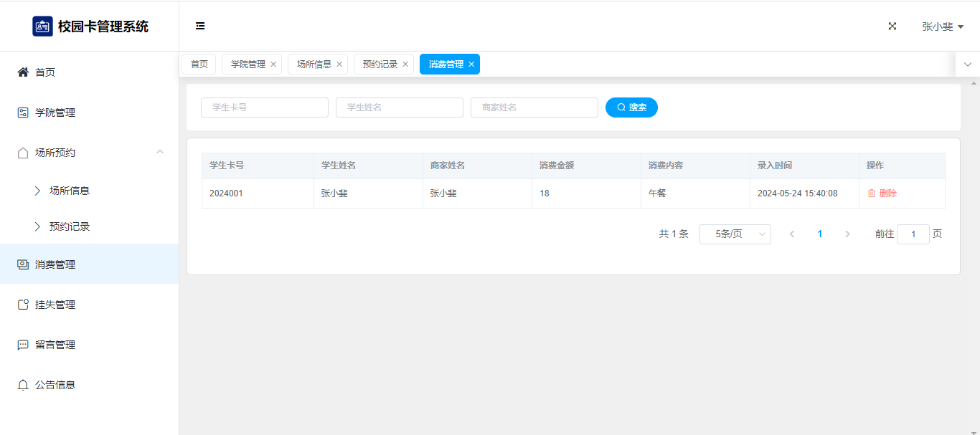This screenshot has width=980, height=435.
Task: Expand the tab list chevron dropdown
Action: click(967, 64)
